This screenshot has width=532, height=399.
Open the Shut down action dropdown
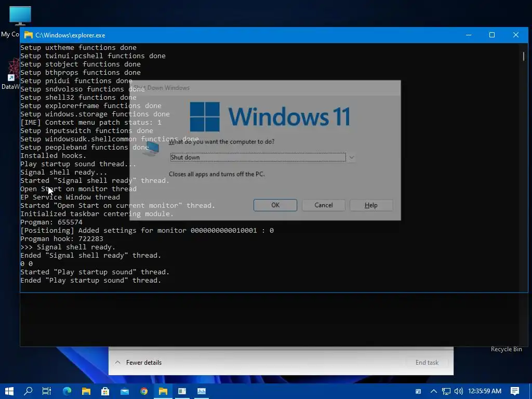coord(262,157)
